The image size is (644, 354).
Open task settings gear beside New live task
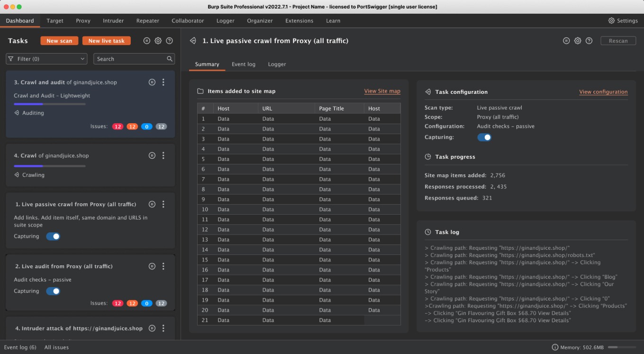pos(158,41)
